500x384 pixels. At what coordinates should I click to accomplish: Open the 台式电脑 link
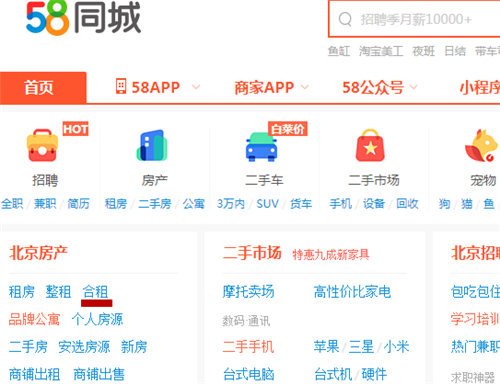coord(249,374)
